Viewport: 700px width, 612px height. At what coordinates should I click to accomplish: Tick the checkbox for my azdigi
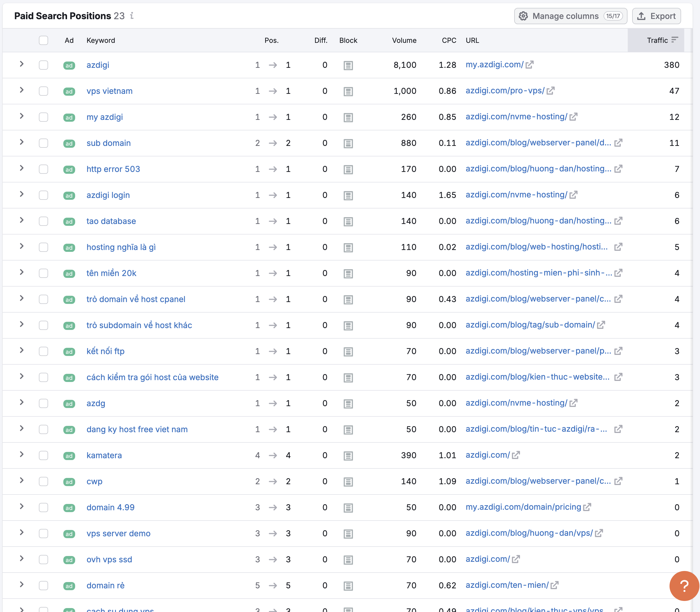pyautogui.click(x=43, y=117)
